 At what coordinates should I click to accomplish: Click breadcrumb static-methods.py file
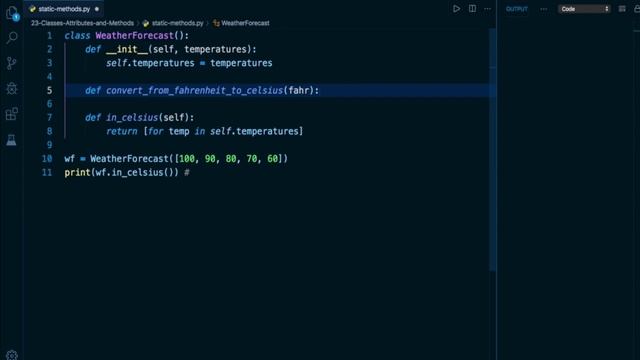pos(173,23)
